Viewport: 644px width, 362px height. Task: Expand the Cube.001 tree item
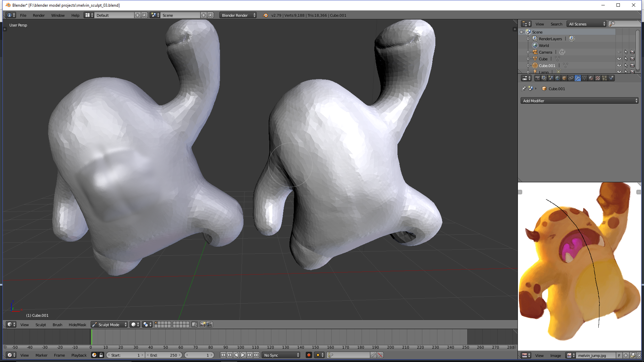[x=528, y=66]
